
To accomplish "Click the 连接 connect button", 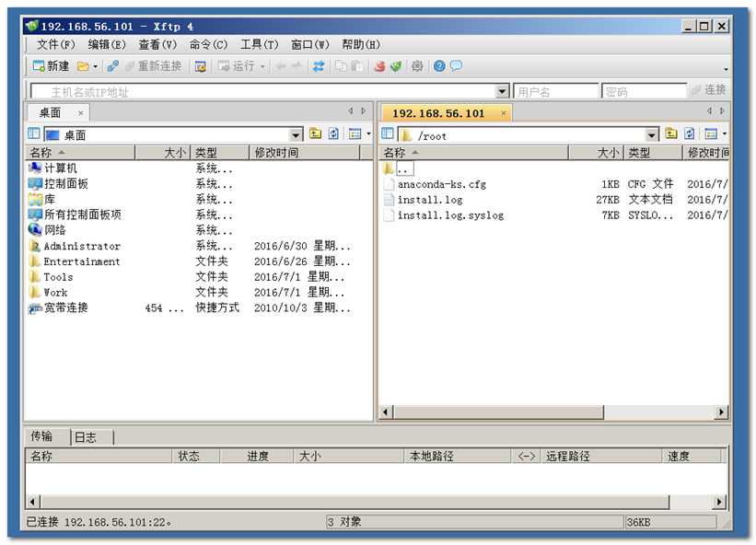I will [709, 89].
